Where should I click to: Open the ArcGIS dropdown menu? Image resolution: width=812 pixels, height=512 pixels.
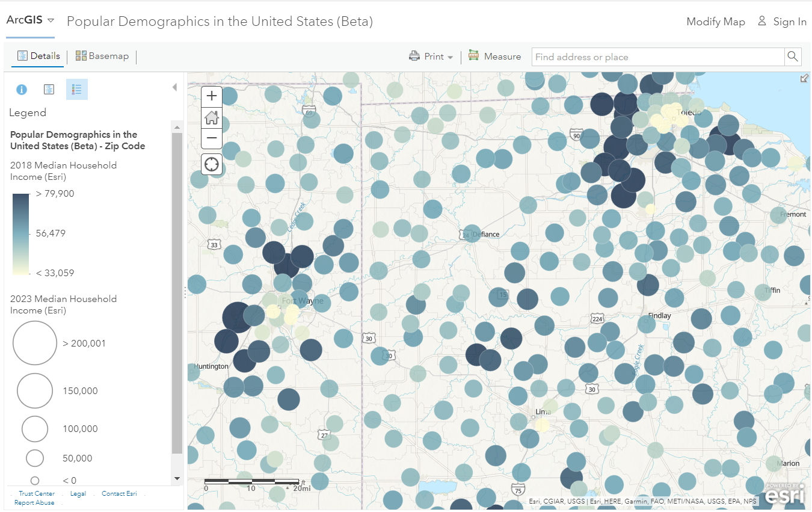pyautogui.click(x=30, y=20)
